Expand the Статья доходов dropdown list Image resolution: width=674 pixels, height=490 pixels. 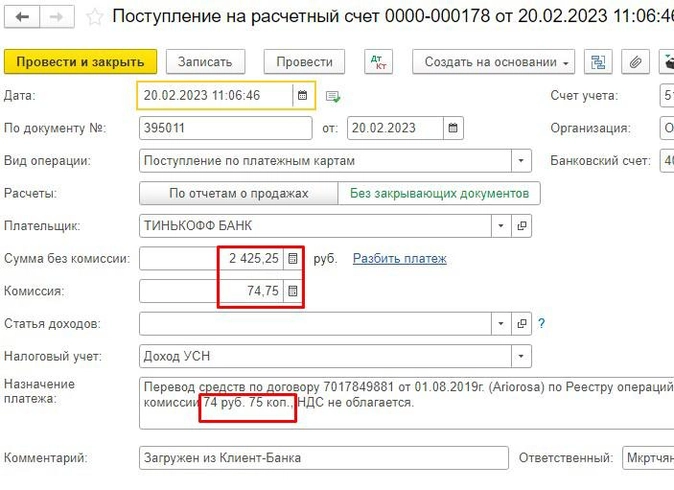pyautogui.click(x=501, y=324)
